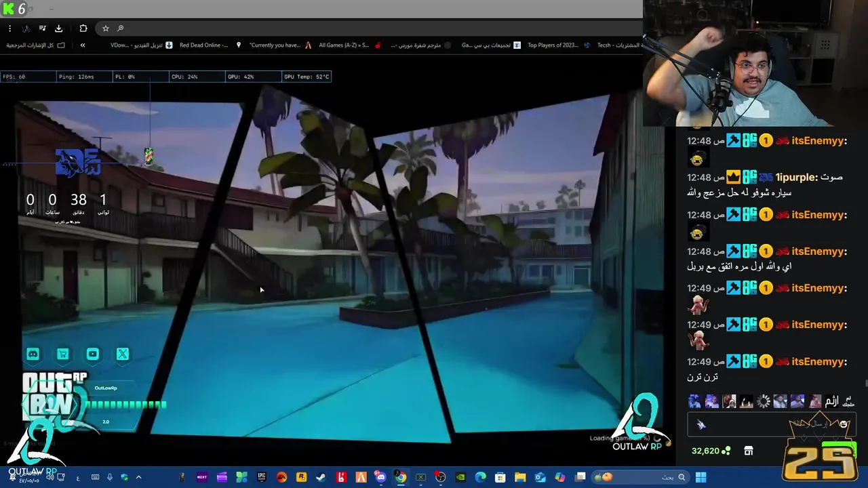
Task: Open Discord from the taskbar
Action: (380, 477)
